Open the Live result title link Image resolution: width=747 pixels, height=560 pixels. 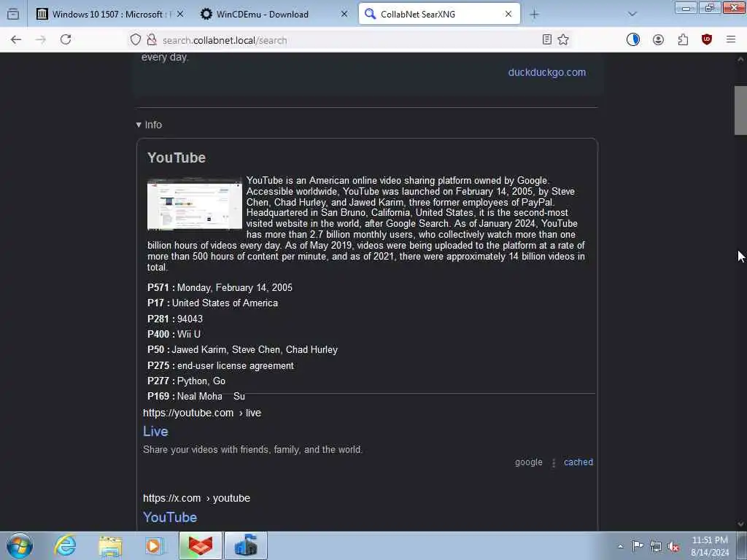point(155,432)
